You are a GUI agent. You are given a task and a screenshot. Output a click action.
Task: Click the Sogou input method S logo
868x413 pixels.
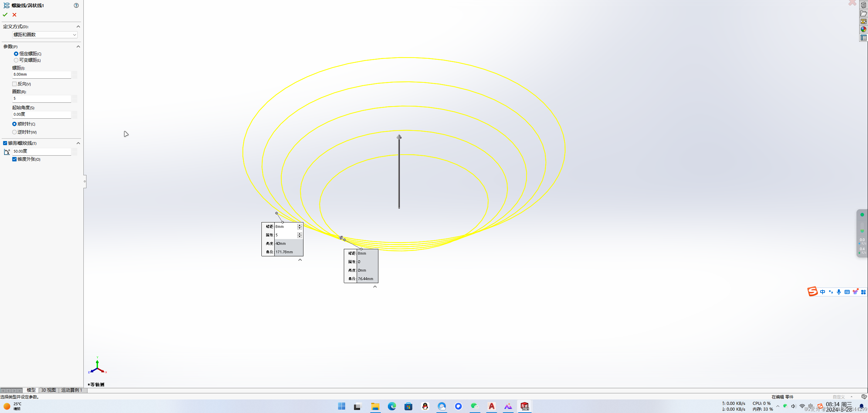812,291
